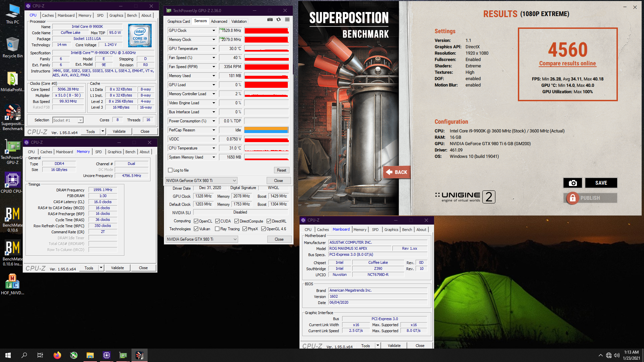Viewport: 644px width, 362px height.
Task: Open NVidiaProfileInspector desktop icon
Action: coord(12,82)
